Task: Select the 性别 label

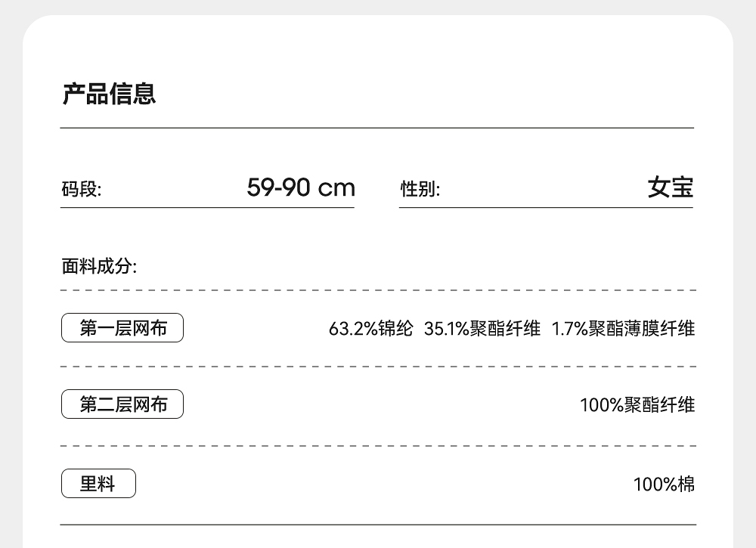Action: click(x=420, y=190)
